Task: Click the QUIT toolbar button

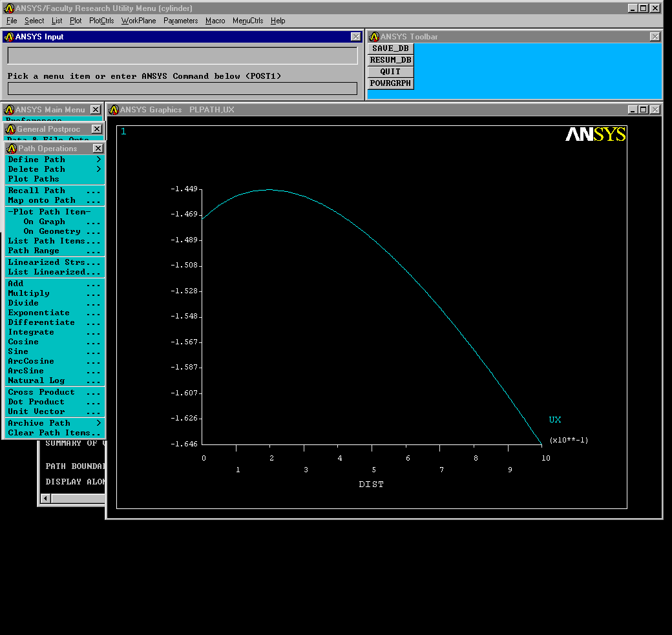Action: (390, 72)
